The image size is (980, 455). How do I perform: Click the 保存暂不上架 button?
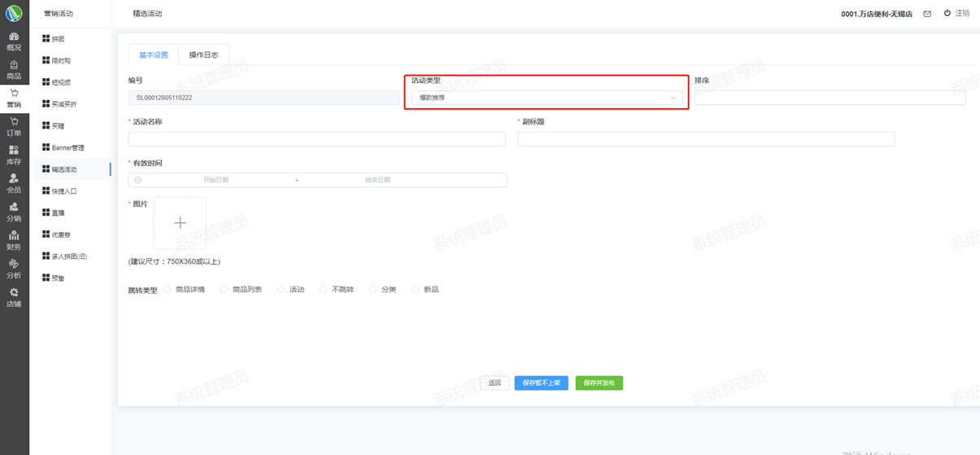click(x=541, y=383)
